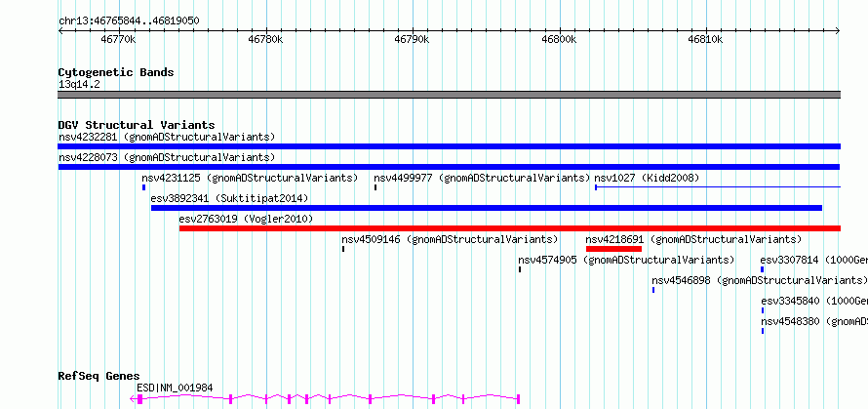Open the nsv4228073 (gnomADStructuralVariants) label
This screenshot has width=868, height=409.
tap(167, 157)
